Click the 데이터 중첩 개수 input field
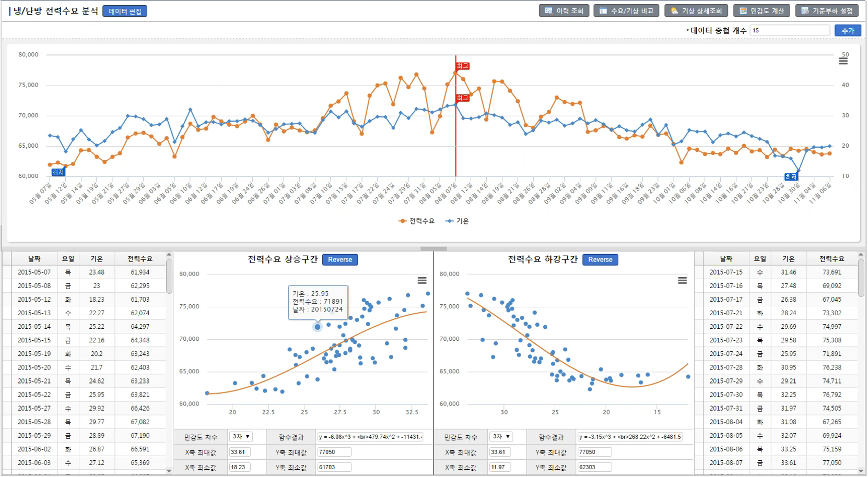868x477 pixels. (x=789, y=31)
